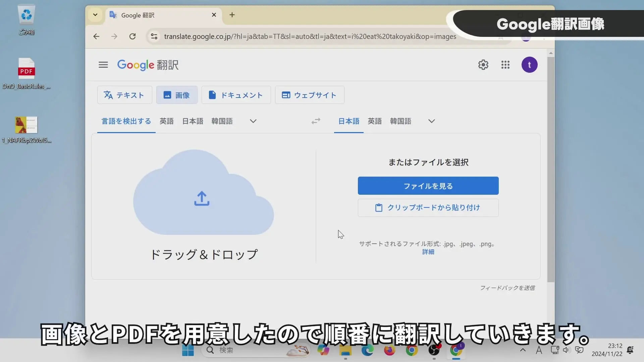Click クリップボードから貼り付け (Paste from Clipboard)
The width and height of the screenshot is (644, 362).
click(x=428, y=208)
